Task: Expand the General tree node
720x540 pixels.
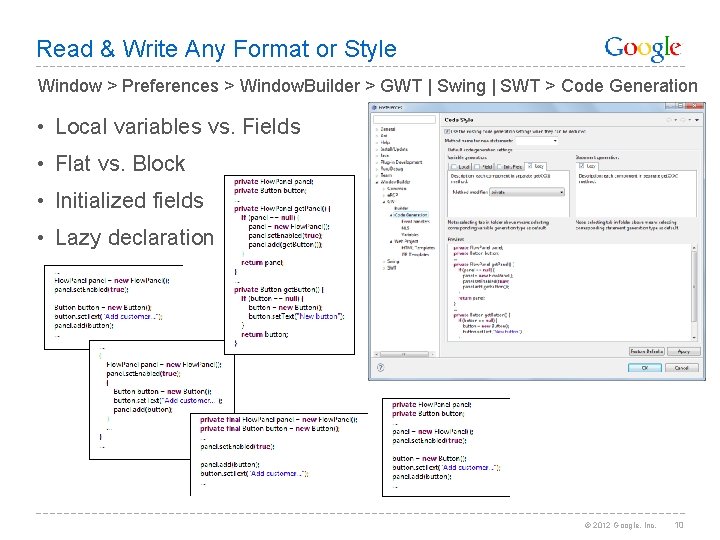Action: coord(377,129)
